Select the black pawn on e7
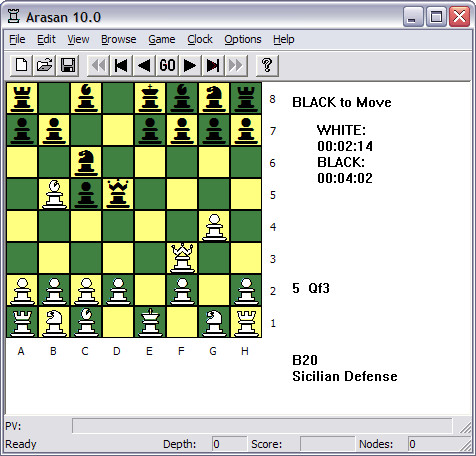The height and width of the screenshot is (456, 476). (x=150, y=130)
